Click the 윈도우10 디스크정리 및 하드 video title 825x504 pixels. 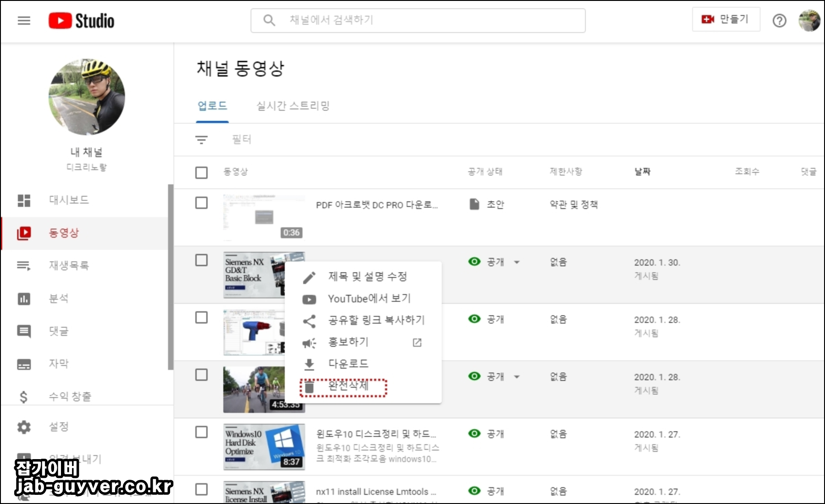[376, 434]
